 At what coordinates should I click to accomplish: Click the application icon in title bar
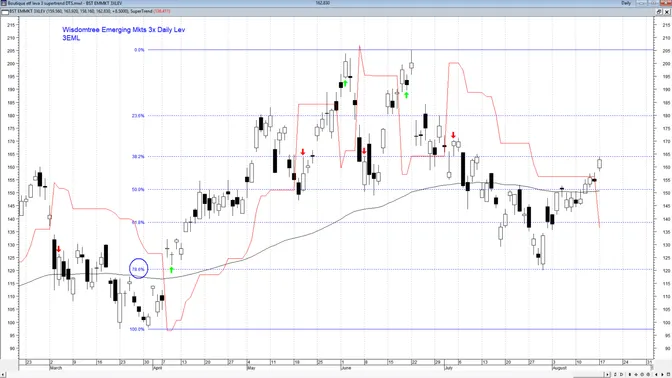(4, 3)
